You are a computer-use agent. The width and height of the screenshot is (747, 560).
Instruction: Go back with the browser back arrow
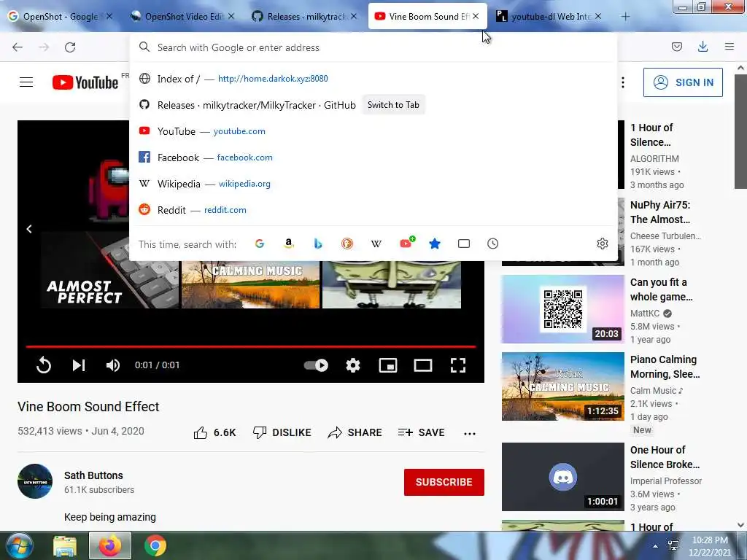[x=18, y=47]
